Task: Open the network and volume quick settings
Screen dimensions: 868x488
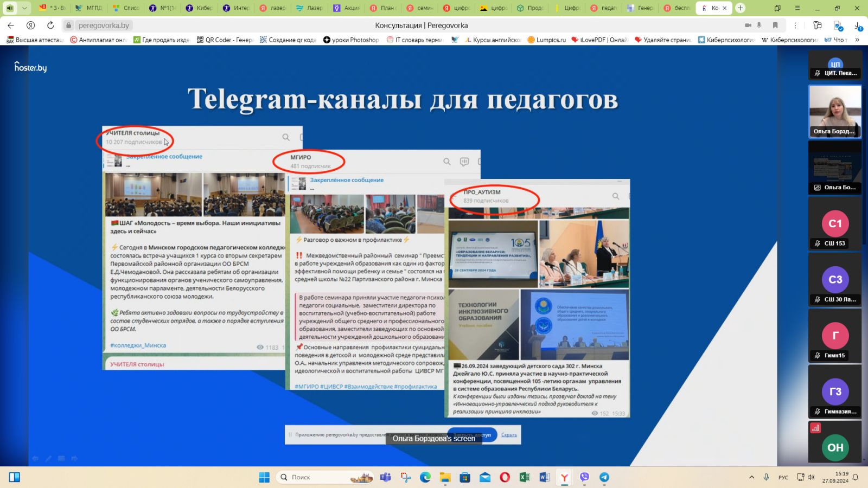Action: click(806, 477)
